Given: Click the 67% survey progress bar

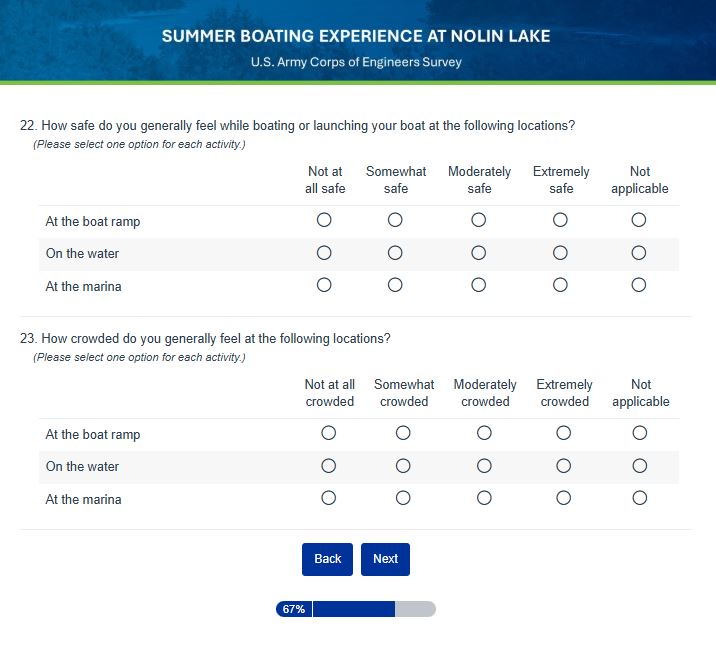Looking at the screenshot, I should point(356,609).
